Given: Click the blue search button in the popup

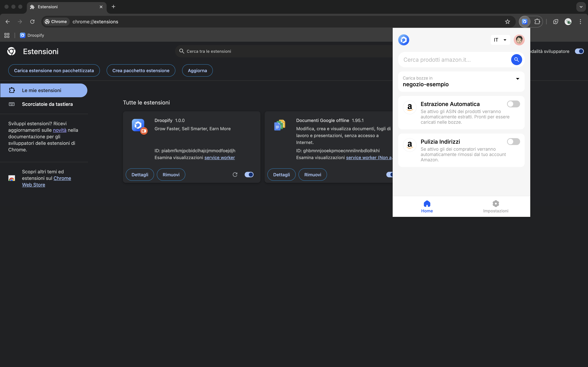Looking at the screenshot, I should 516,60.
